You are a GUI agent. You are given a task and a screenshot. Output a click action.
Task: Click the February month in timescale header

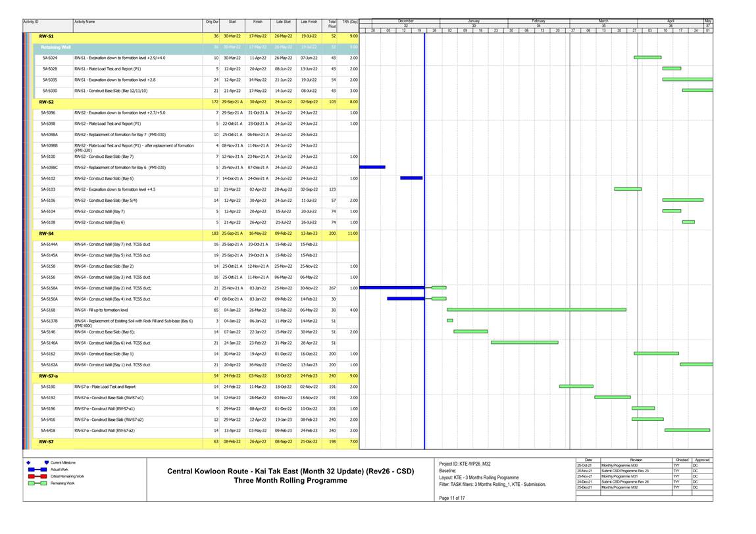click(x=540, y=21)
